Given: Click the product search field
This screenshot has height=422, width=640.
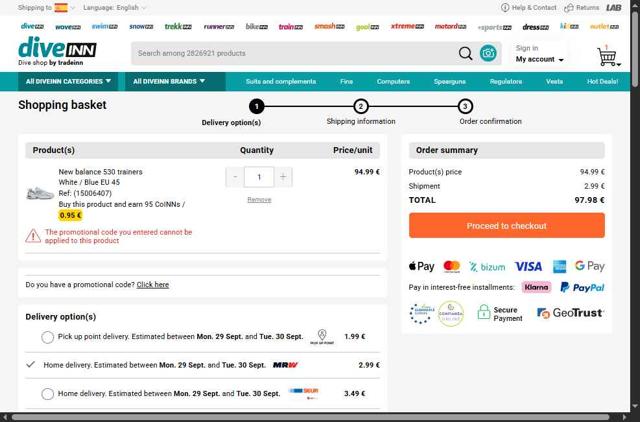Looking at the screenshot, I should click(x=294, y=53).
